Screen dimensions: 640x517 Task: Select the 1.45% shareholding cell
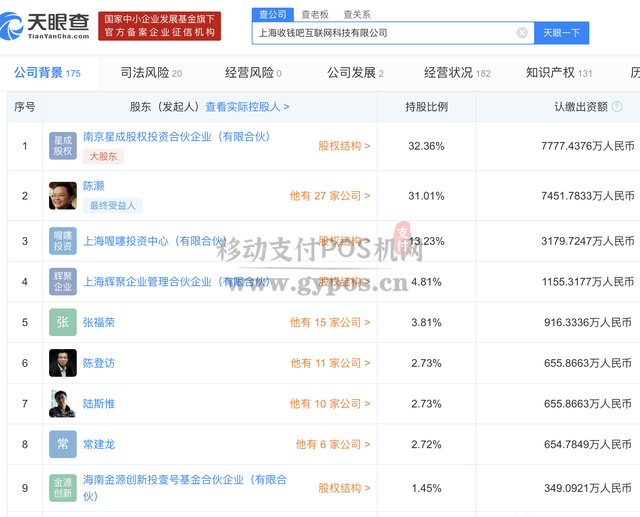[427, 488]
